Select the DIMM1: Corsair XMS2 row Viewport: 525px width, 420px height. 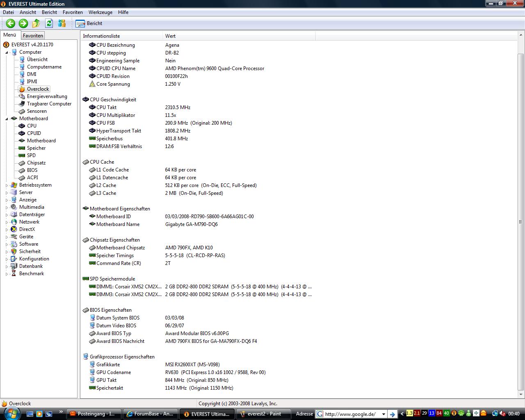coord(198,287)
